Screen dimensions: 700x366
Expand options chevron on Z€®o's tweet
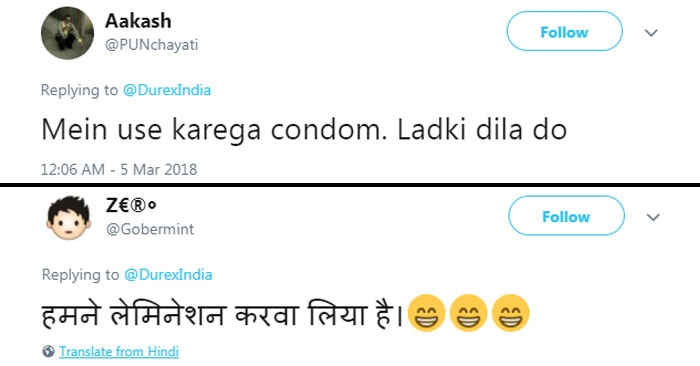[x=653, y=217]
